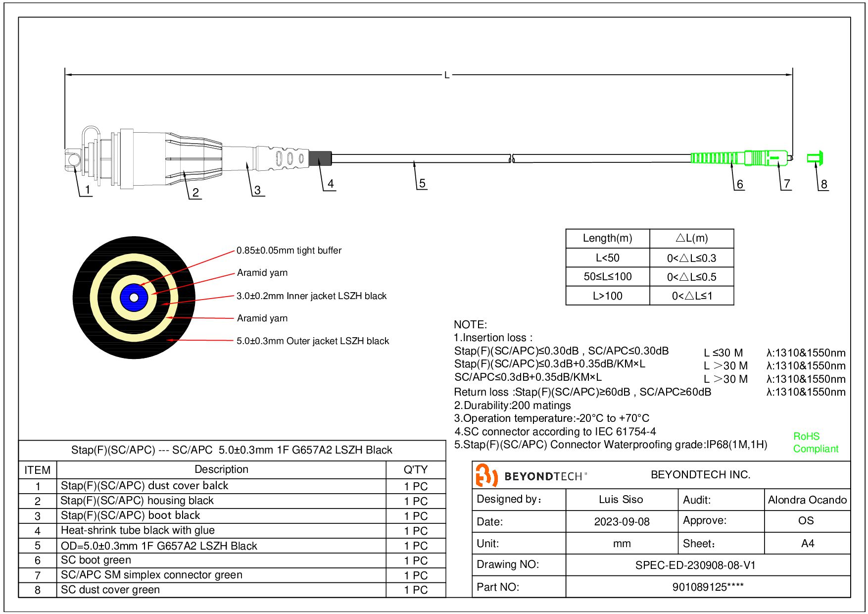Click the '5.0±0.3mm Outer jacket LSZH black' label
The width and height of the screenshot is (868, 614).
pos(313,341)
